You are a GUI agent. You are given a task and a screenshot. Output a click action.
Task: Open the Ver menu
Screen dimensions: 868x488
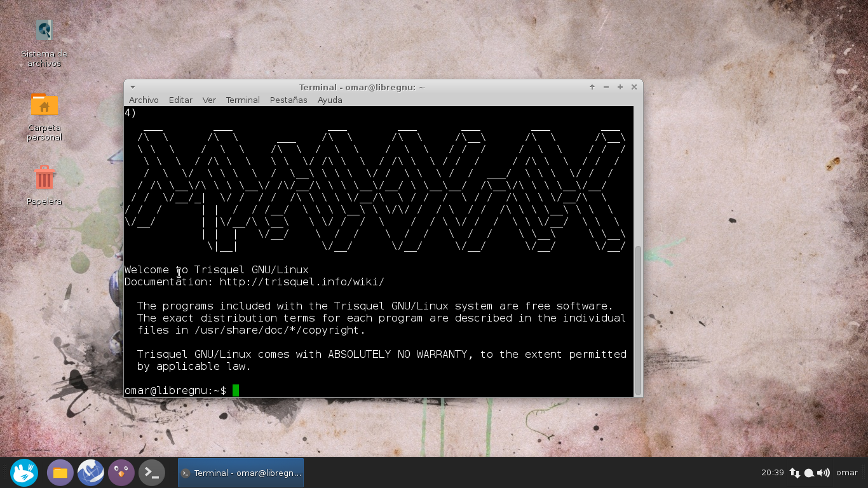click(209, 100)
